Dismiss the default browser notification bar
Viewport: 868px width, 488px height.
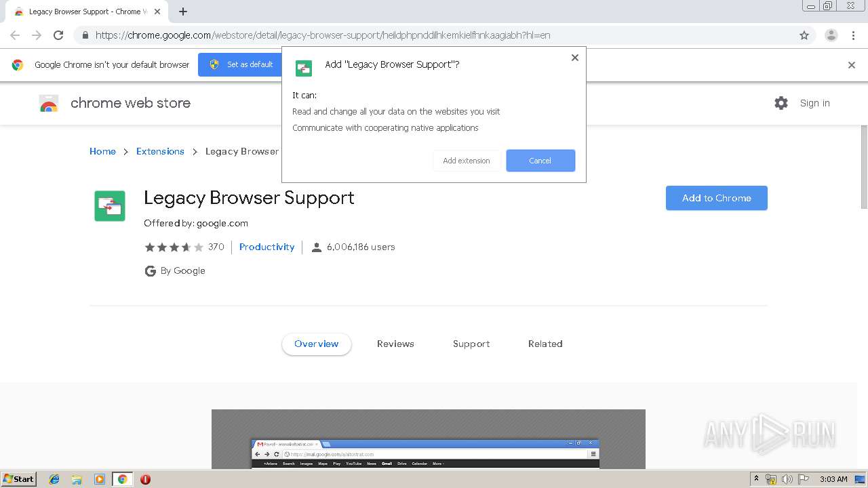pyautogui.click(x=851, y=65)
